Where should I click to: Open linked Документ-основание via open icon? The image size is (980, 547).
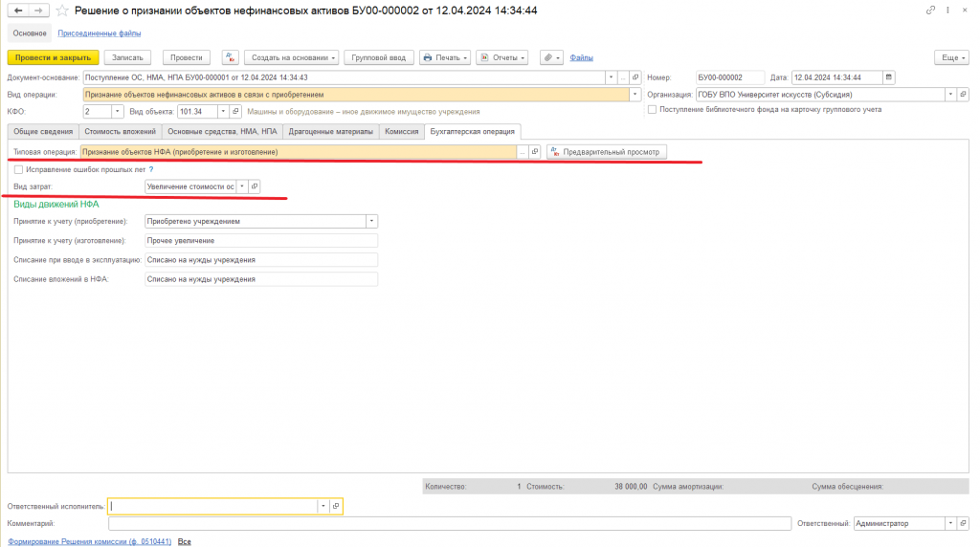[x=635, y=77]
